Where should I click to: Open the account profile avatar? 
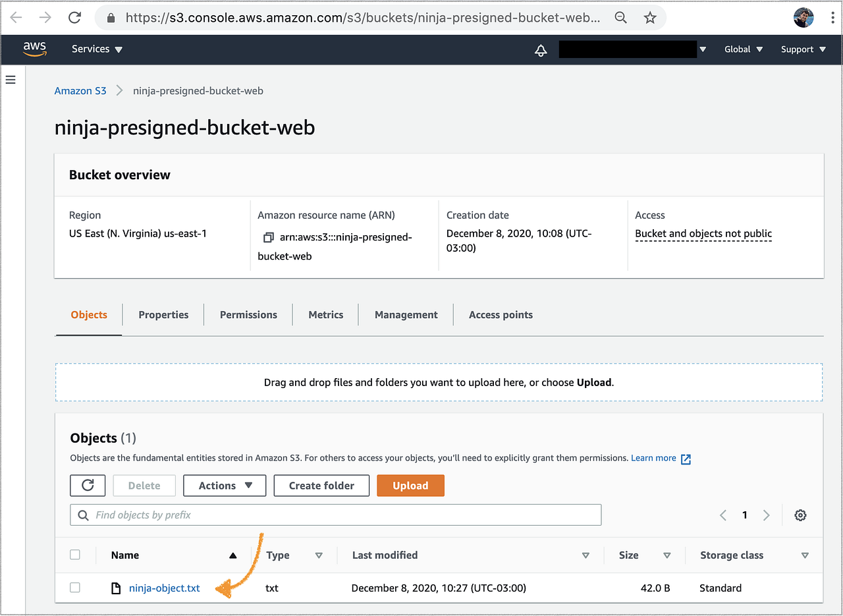803,17
